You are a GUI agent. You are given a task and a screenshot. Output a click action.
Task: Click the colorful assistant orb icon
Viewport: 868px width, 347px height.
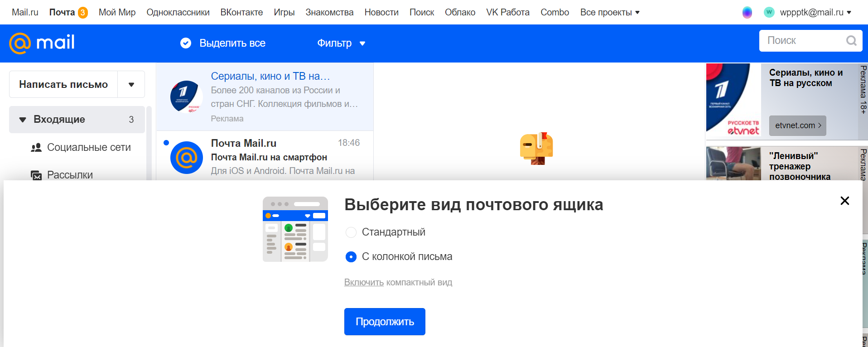pyautogui.click(x=747, y=13)
